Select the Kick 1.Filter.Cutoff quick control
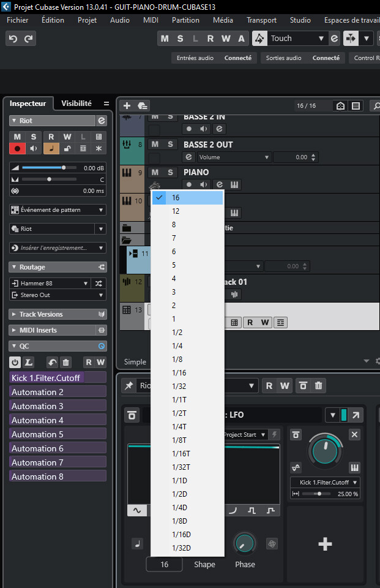This screenshot has height=588, width=380. point(58,378)
